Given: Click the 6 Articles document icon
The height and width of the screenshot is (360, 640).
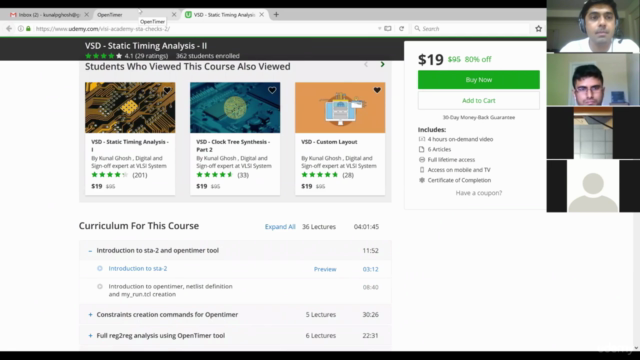Looking at the screenshot, I should tap(422, 149).
